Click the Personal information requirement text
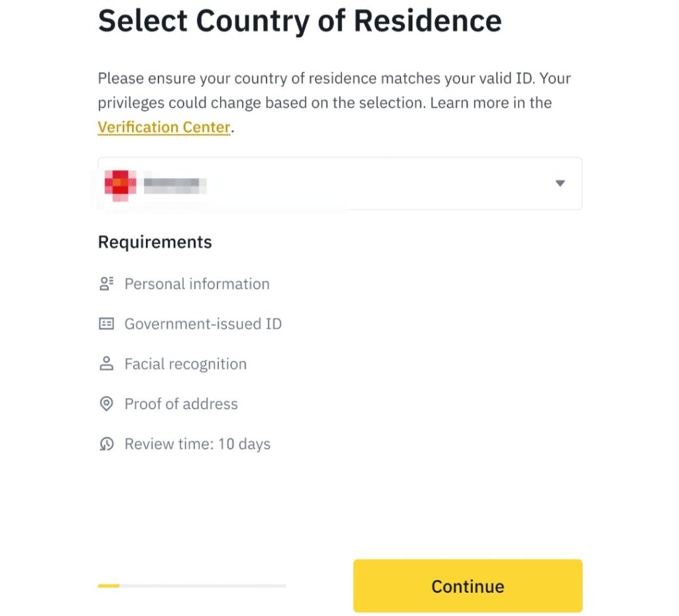 (197, 284)
